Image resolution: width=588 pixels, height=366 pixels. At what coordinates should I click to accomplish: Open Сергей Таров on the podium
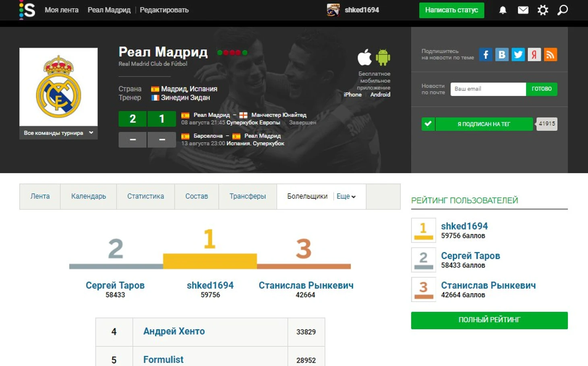[x=115, y=285]
